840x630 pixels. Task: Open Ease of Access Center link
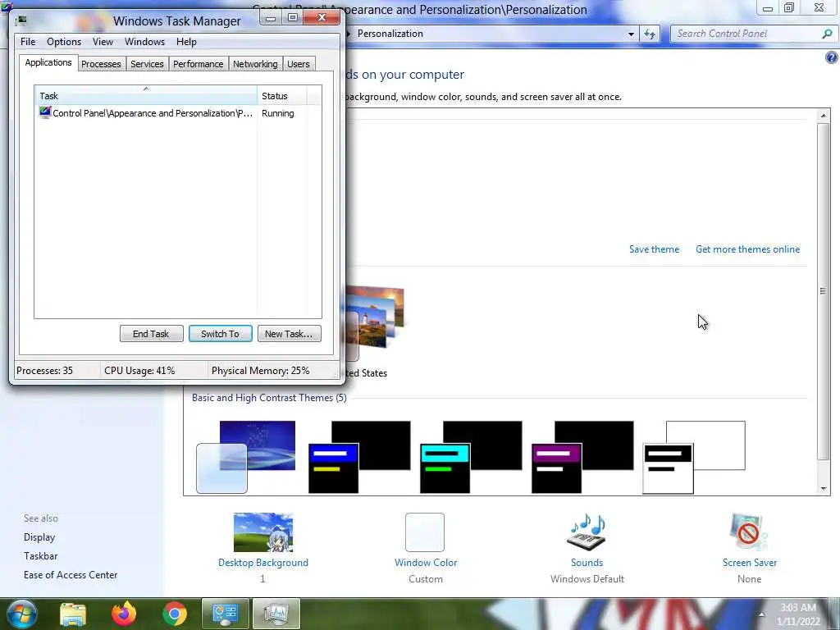point(71,575)
